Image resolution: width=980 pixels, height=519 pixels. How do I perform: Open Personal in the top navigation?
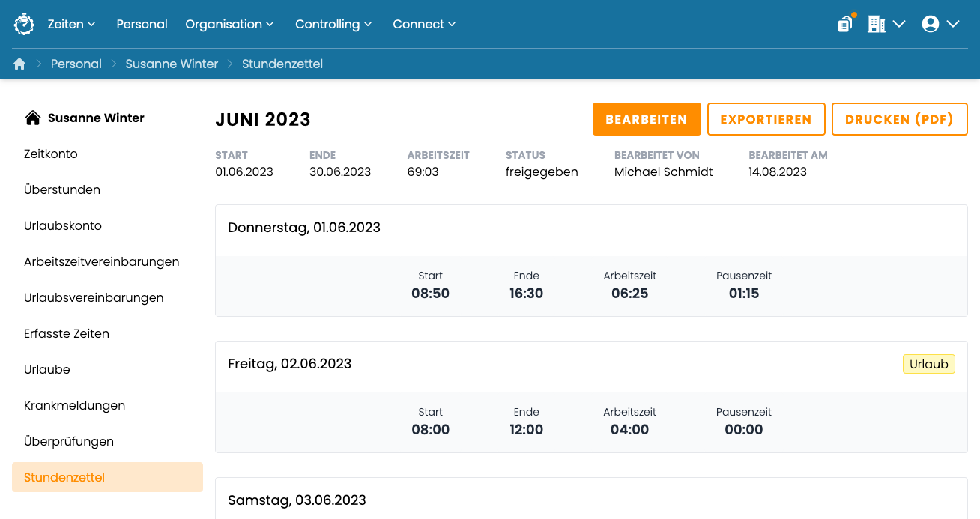point(142,24)
